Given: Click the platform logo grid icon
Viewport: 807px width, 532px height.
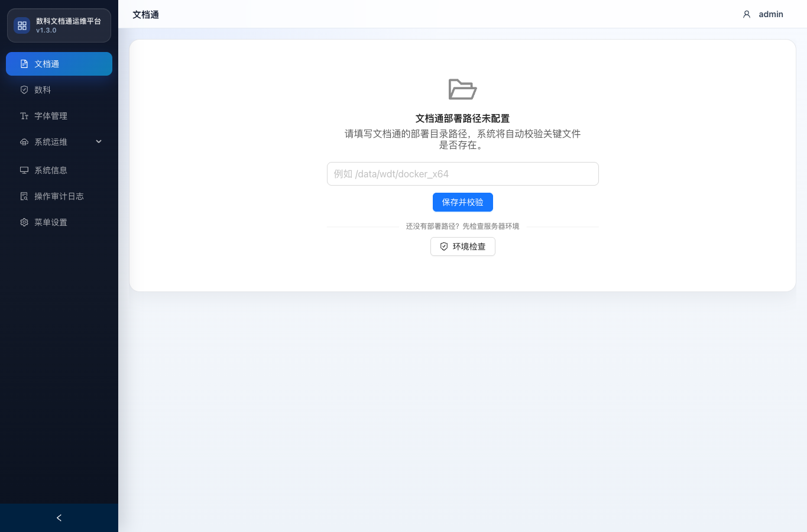Looking at the screenshot, I should tap(22, 25).
